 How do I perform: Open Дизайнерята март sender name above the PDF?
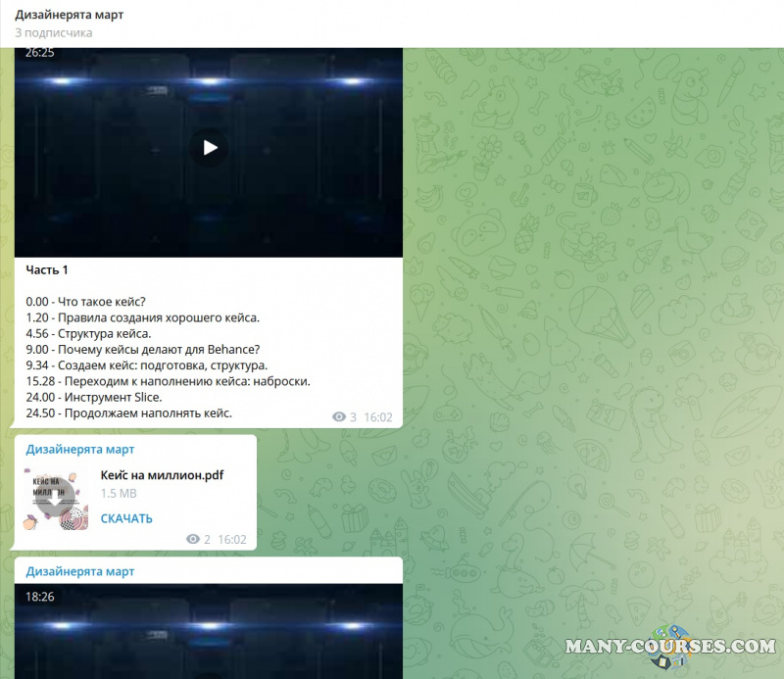pos(80,449)
